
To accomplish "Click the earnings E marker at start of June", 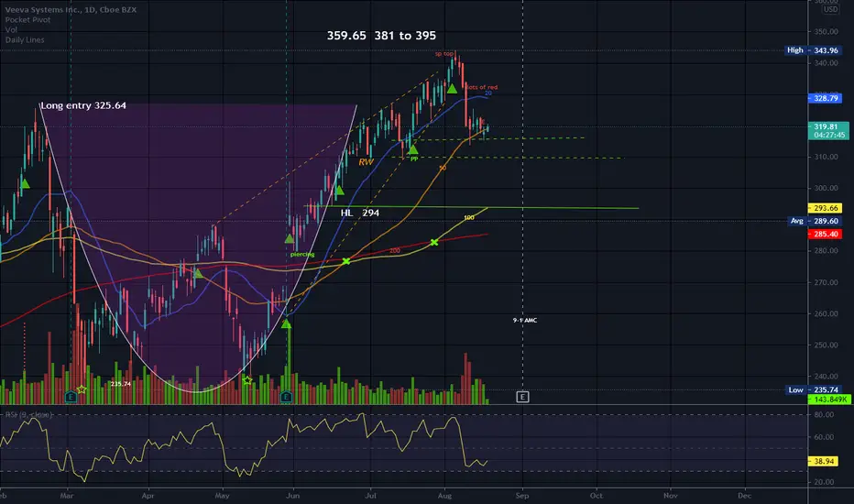I will click(x=287, y=397).
